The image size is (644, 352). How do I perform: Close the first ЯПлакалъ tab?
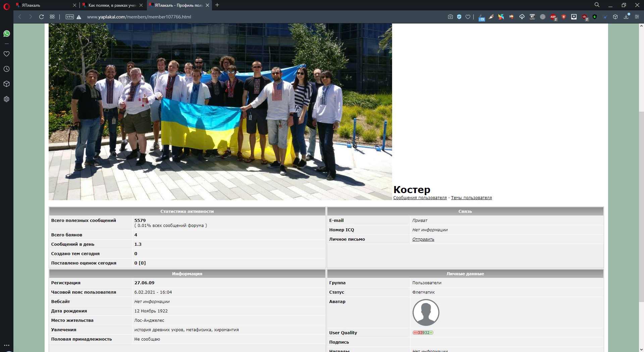[74, 5]
